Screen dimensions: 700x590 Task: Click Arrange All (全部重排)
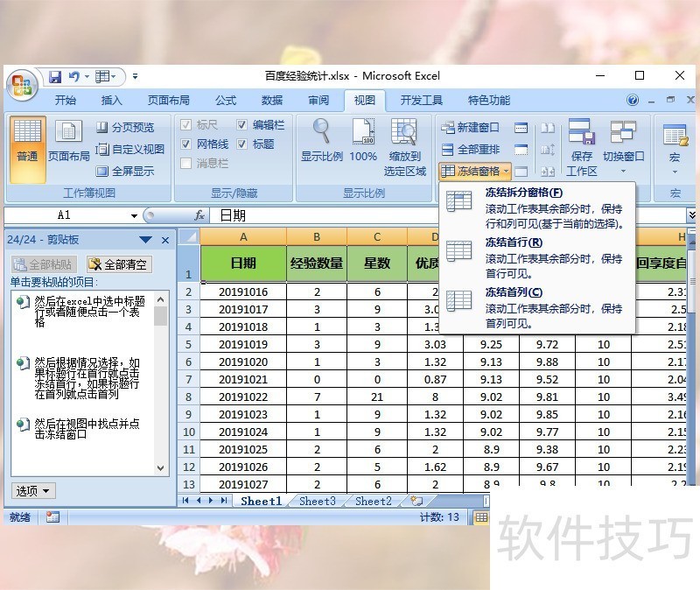coord(470,149)
